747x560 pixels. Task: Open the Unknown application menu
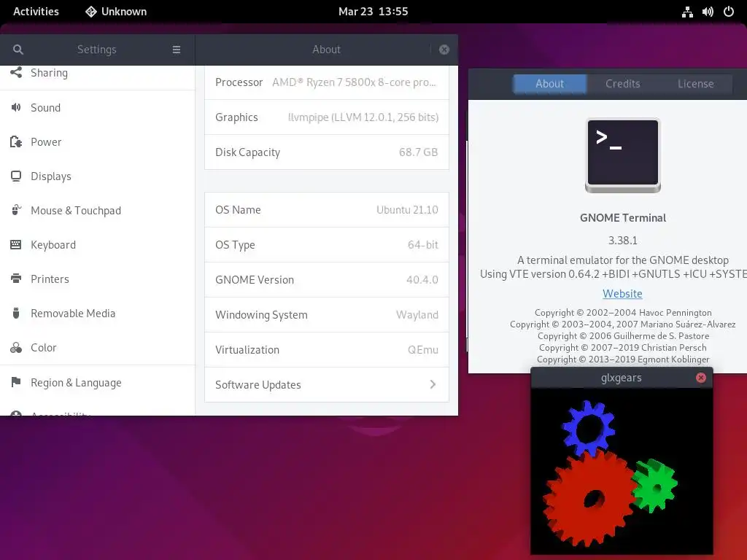point(116,12)
